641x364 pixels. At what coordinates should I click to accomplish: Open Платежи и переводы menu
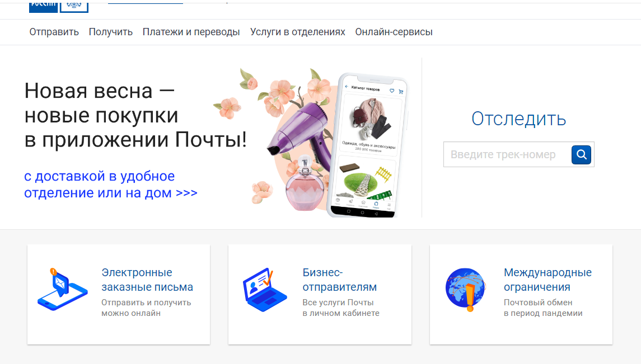pos(191,32)
